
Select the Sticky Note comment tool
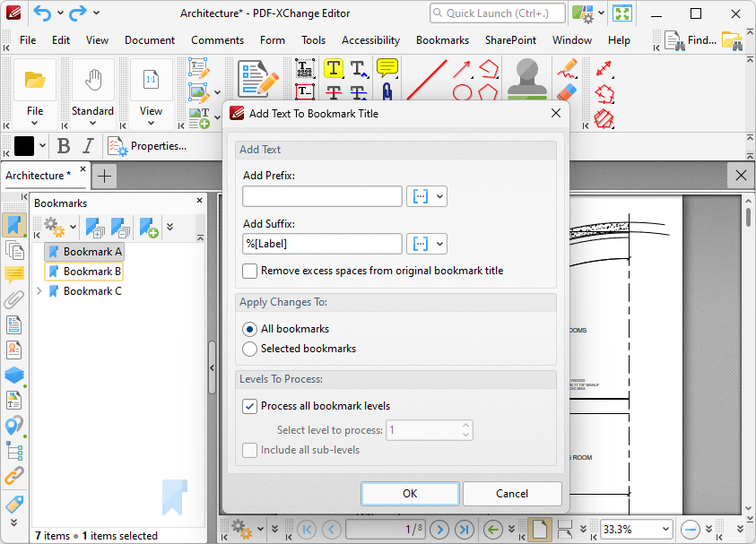coord(387,68)
